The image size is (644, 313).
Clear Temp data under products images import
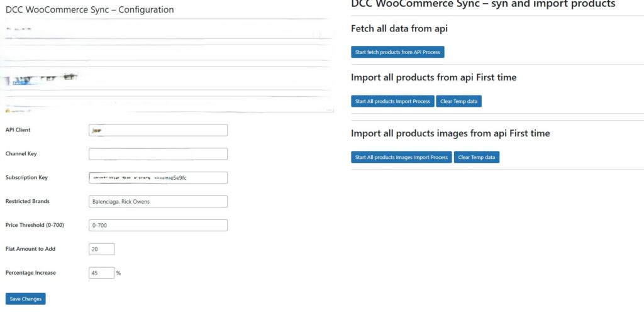[477, 157]
